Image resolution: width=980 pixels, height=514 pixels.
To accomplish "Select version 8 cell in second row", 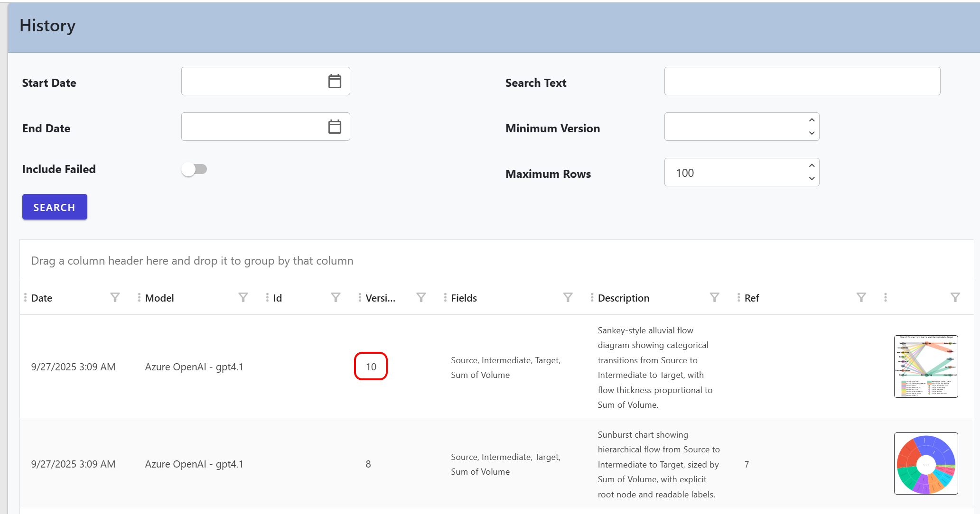I will click(x=368, y=464).
